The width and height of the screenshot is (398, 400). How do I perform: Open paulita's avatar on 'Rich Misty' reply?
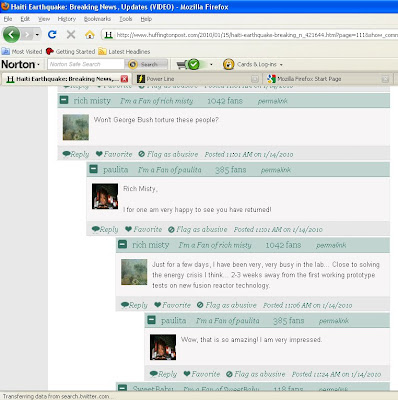pos(105,196)
